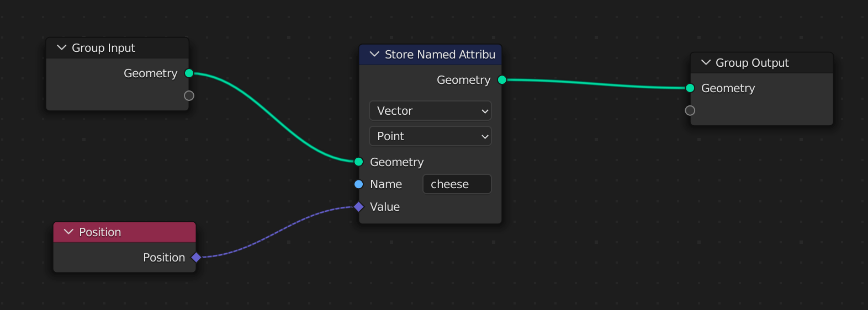This screenshot has width=868, height=310.
Task: Collapse the Store Named Attribute node
Action: tap(374, 54)
